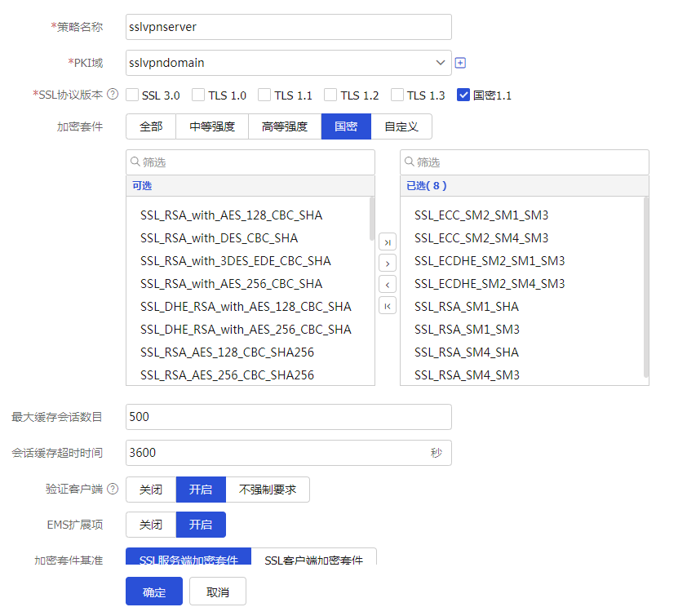687x616 pixels.
Task: Click help icon next to 验证客户端
Action: (113, 490)
